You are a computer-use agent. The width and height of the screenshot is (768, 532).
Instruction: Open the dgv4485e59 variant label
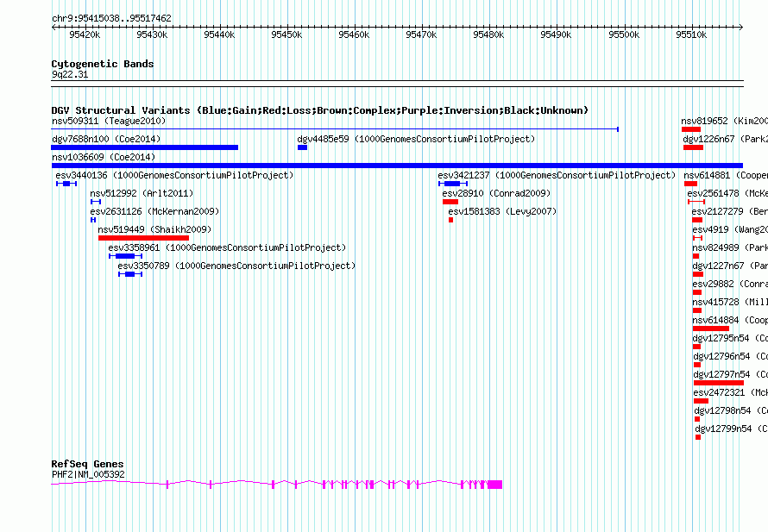(416, 139)
